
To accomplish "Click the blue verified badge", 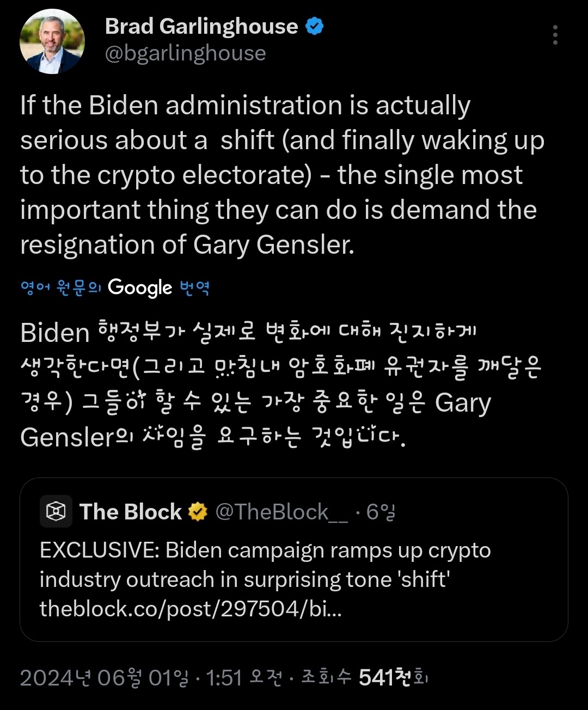I will pos(315,26).
